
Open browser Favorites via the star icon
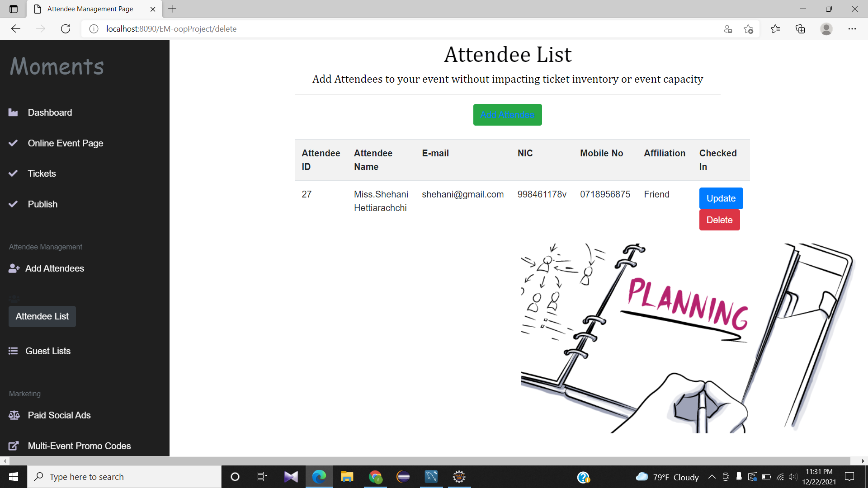(x=775, y=28)
